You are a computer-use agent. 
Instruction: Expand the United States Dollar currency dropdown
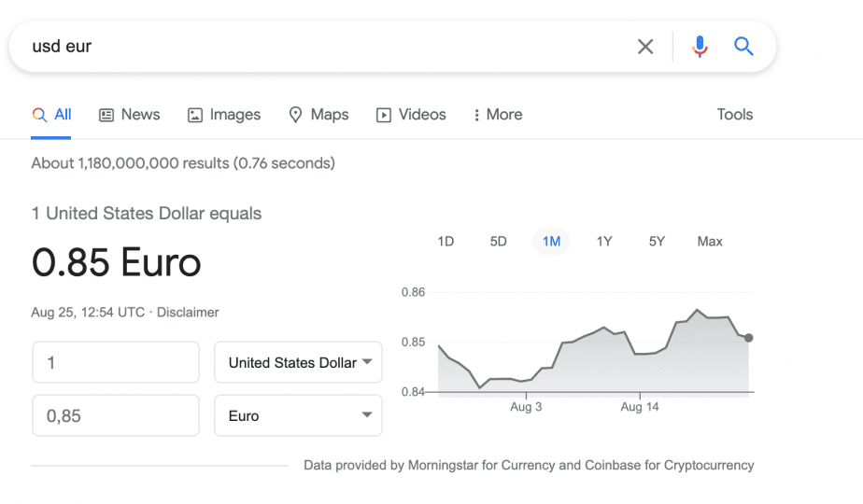[x=298, y=362]
